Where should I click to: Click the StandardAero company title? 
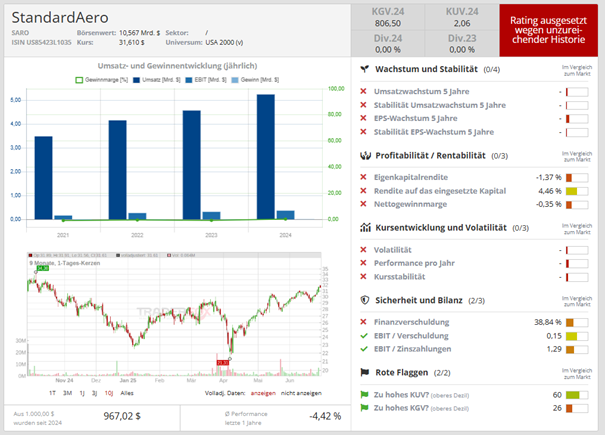click(60, 17)
